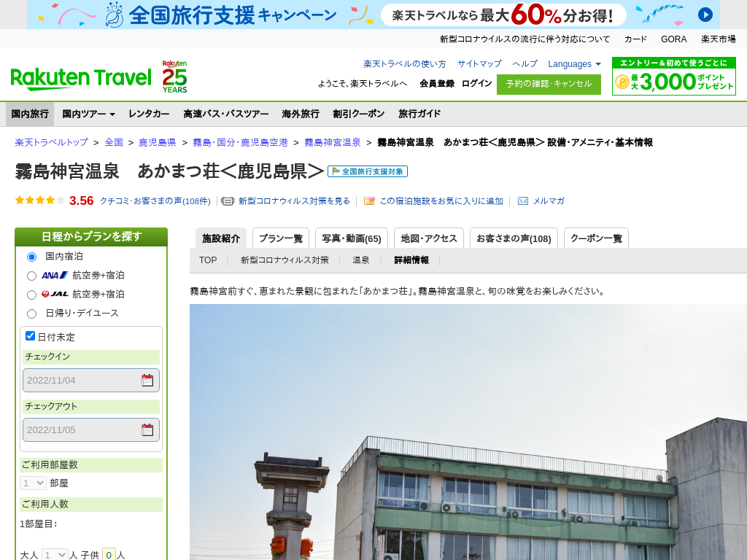The height and width of the screenshot is (560, 747).
Task: Click the 3,000 point present banner
Action: [x=673, y=76]
